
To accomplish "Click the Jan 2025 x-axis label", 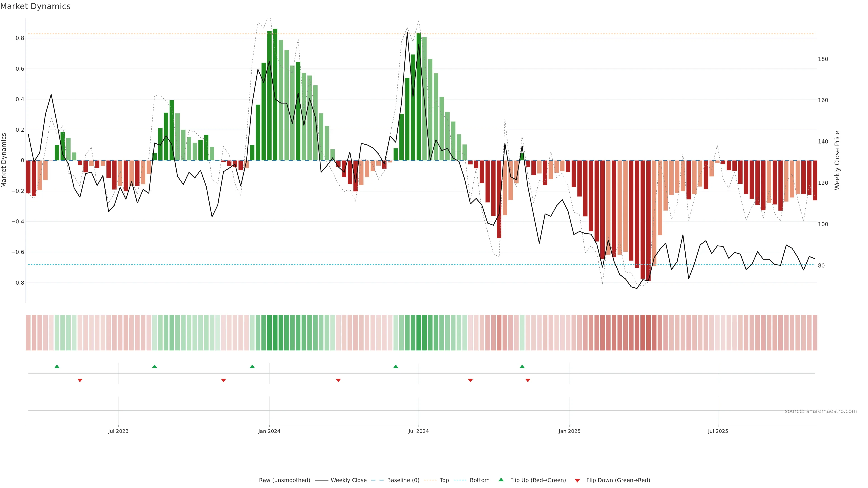I will tap(569, 432).
